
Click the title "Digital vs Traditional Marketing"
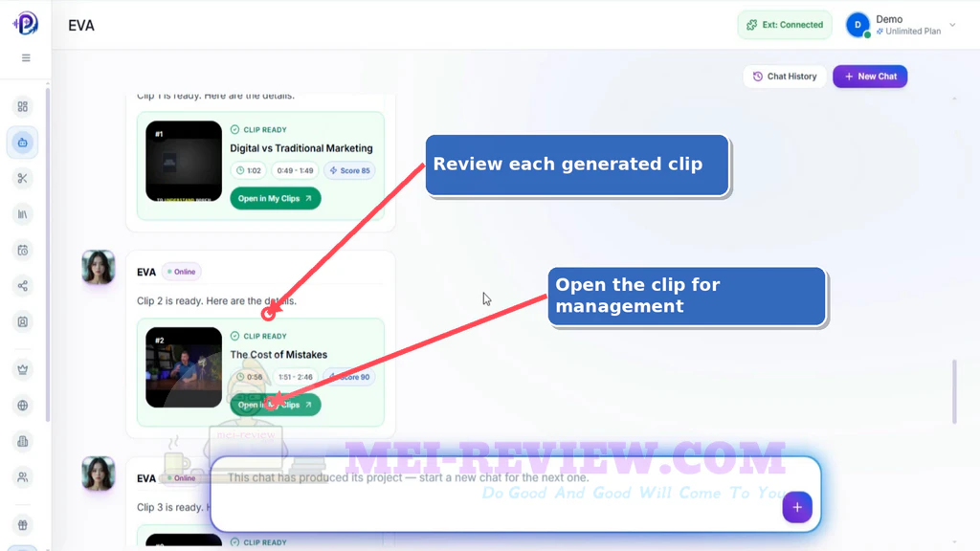pyautogui.click(x=301, y=148)
